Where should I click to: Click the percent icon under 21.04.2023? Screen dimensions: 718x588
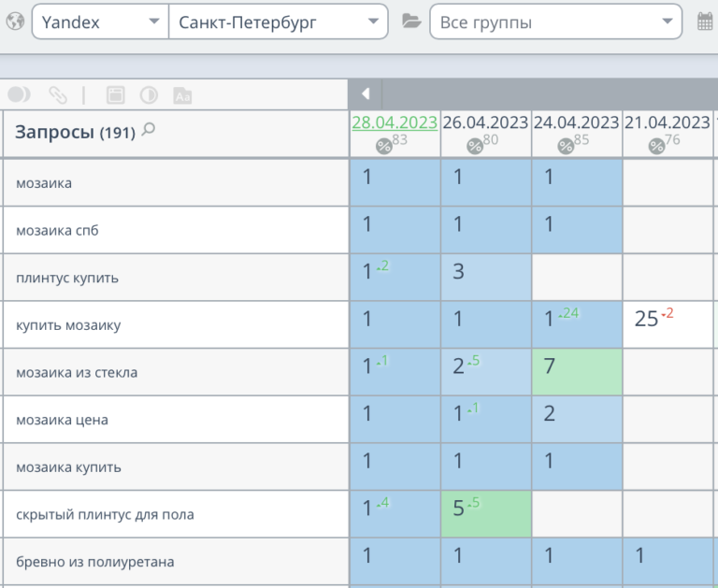click(657, 146)
